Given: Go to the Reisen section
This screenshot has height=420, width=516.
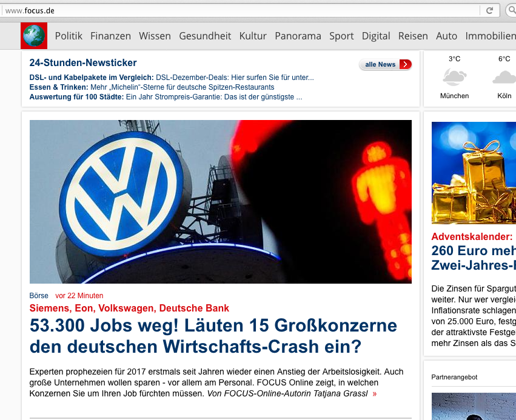Looking at the screenshot, I should (x=413, y=36).
